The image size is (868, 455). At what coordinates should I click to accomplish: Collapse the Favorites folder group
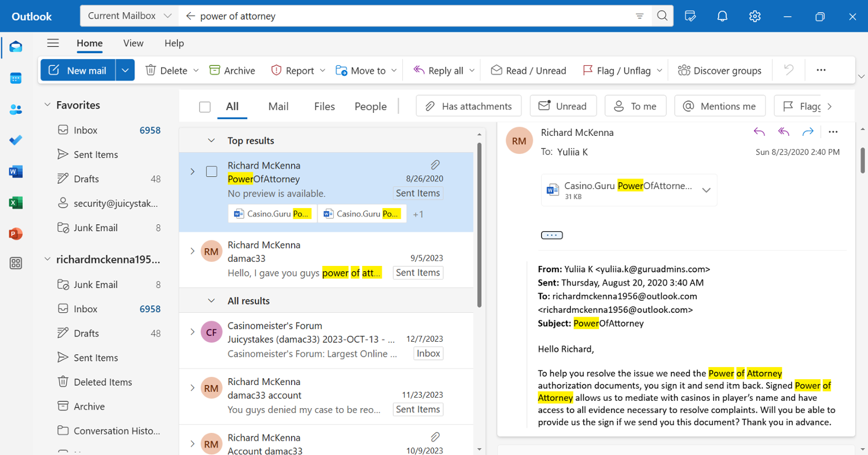coord(47,105)
